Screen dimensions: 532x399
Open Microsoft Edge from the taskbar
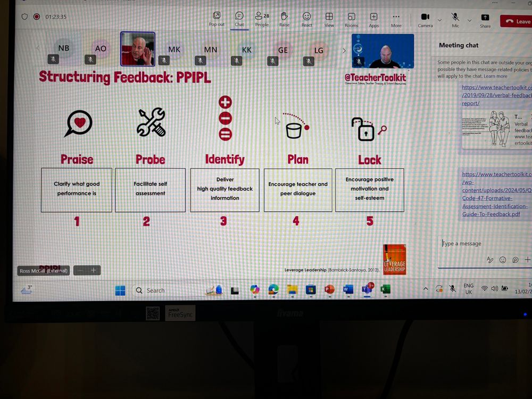pyautogui.click(x=273, y=289)
